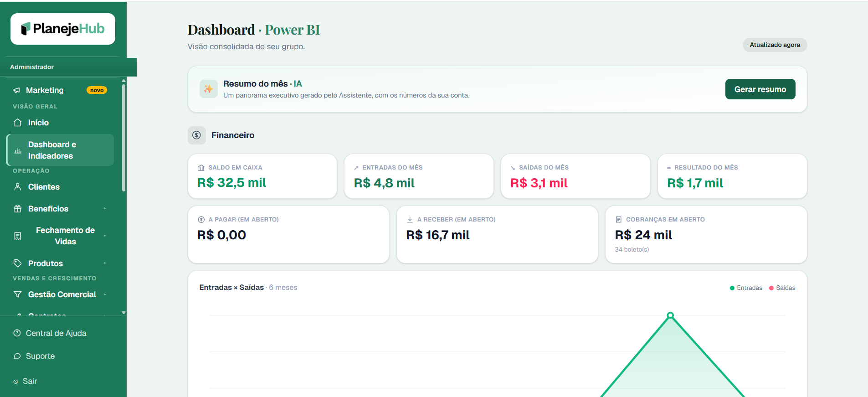
Task: Click the Gerar resumo button
Action: click(x=760, y=89)
